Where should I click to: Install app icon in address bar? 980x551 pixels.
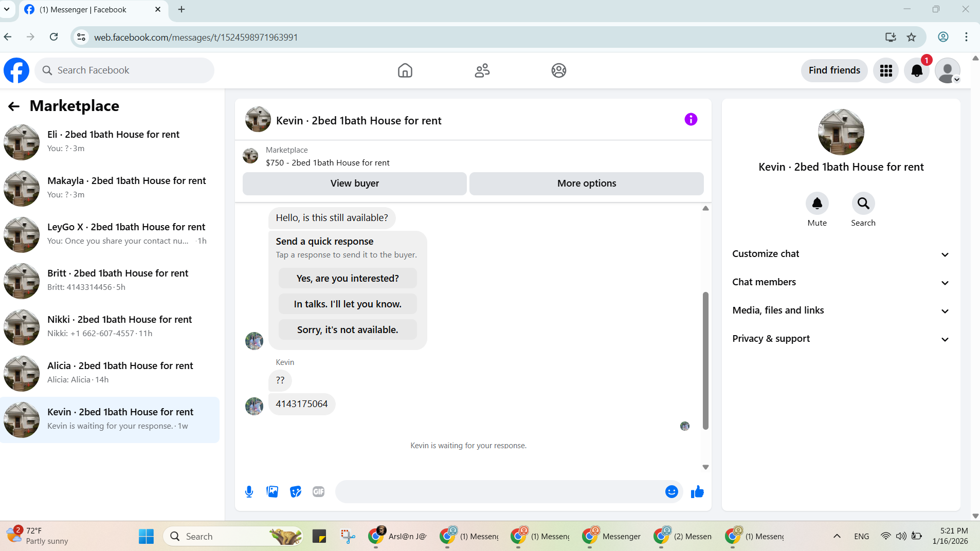pos(891,37)
